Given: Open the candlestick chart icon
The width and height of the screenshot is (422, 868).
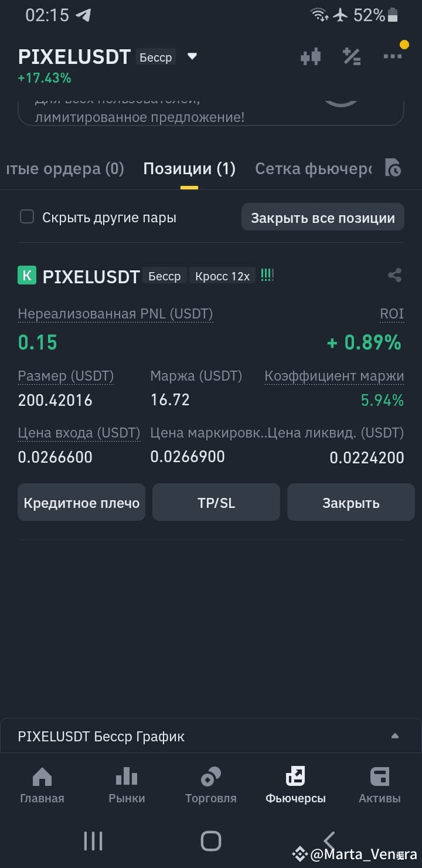Looking at the screenshot, I should click(x=311, y=57).
